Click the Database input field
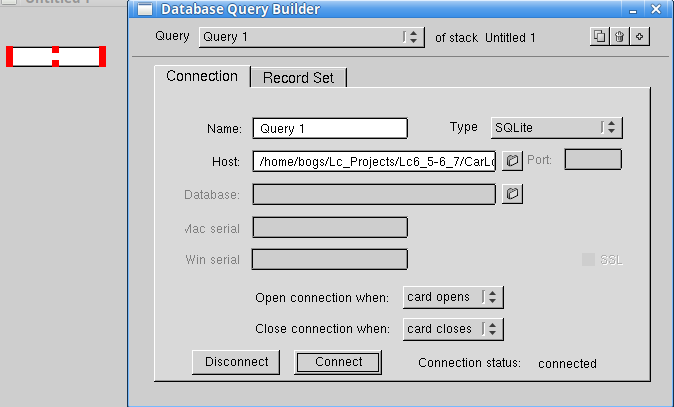 [374, 194]
